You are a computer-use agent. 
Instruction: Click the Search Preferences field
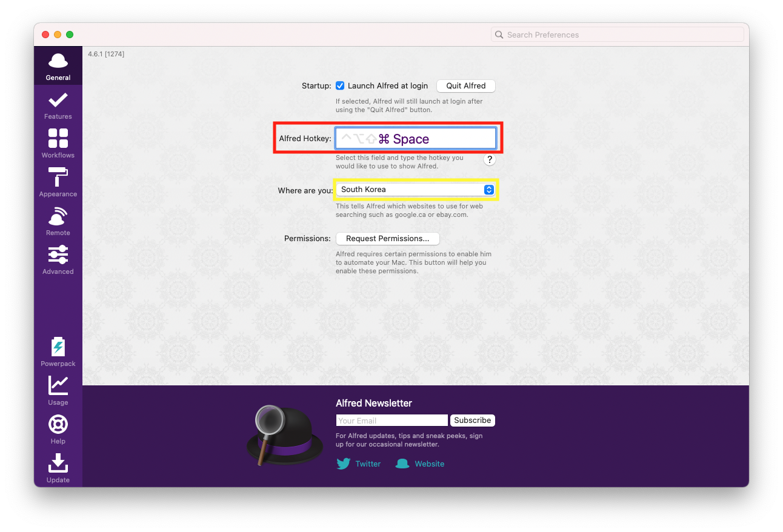pos(618,35)
